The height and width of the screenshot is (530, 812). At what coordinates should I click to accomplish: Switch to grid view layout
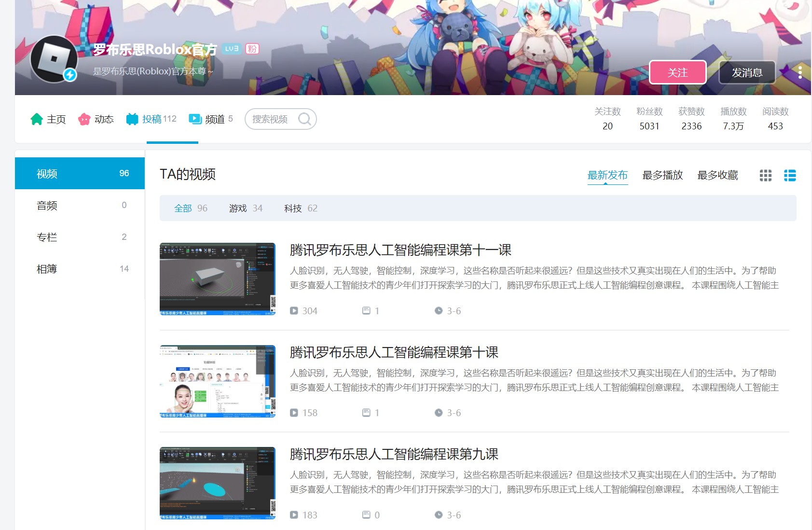[766, 175]
